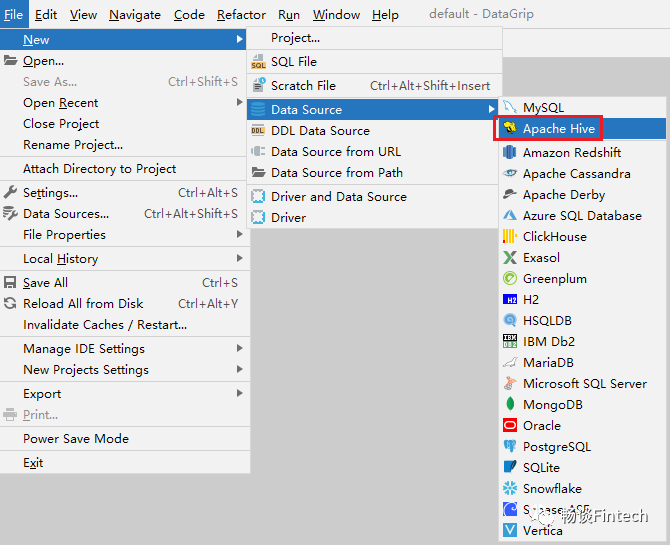Click the HSQLDB icon
This screenshot has width=670, height=545.
tap(509, 320)
